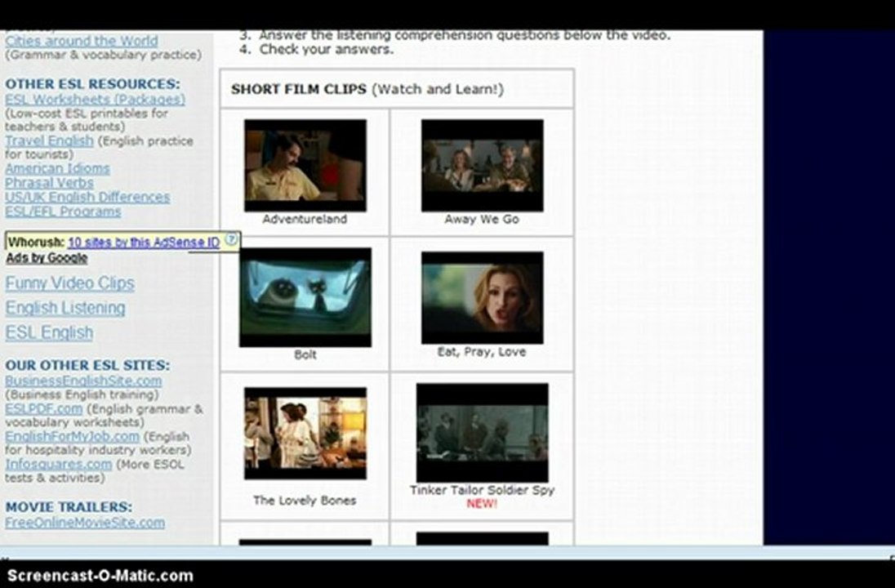Screen dimensions: 895x588
Task: Open the ESL English ad link
Action: pos(49,333)
